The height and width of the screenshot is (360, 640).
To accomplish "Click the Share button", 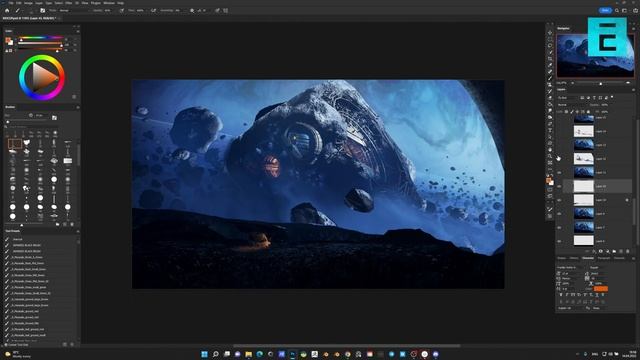I will pyautogui.click(x=605, y=11).
